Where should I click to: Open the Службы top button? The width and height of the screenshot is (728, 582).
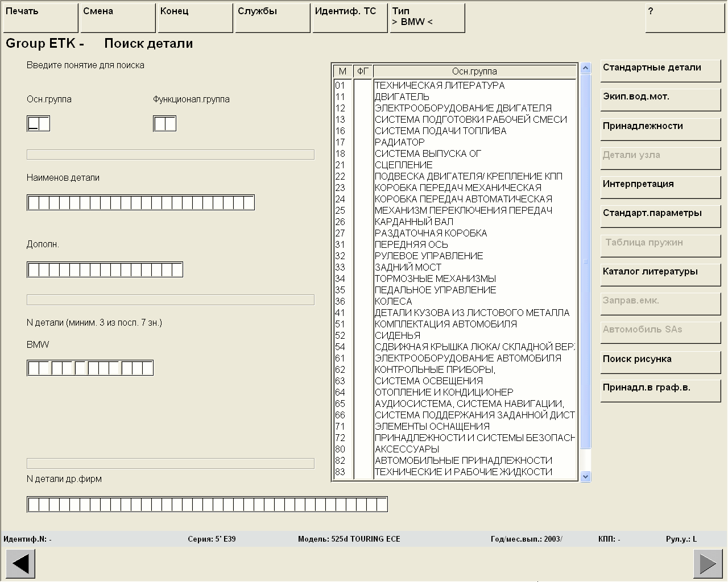point(272,18)
